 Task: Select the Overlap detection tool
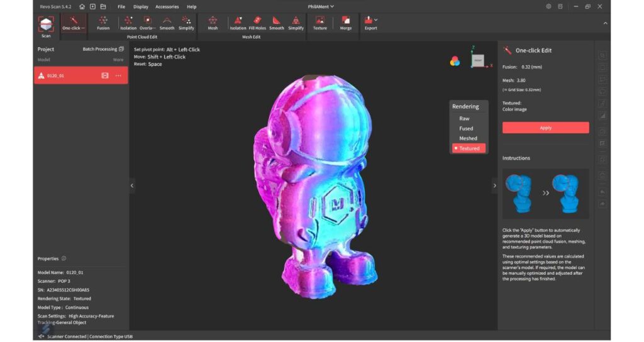[x=147, y=23]
